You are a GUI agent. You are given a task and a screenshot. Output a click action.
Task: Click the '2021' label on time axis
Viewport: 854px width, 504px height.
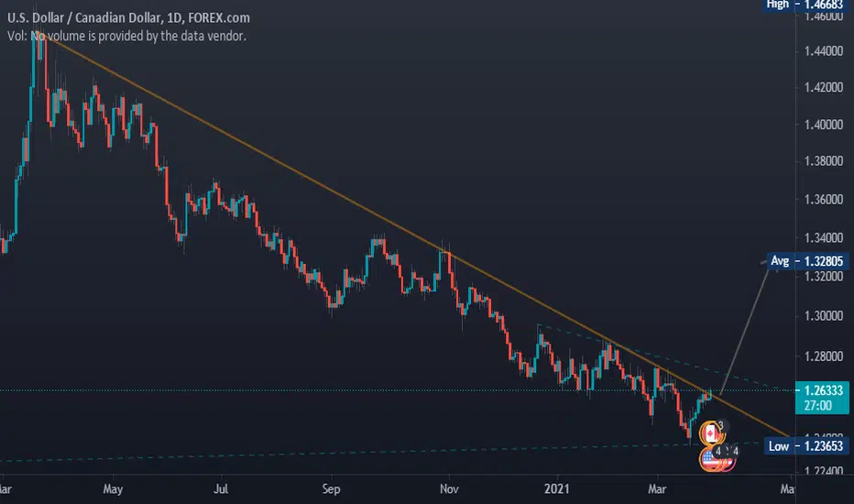click(556, 488)
